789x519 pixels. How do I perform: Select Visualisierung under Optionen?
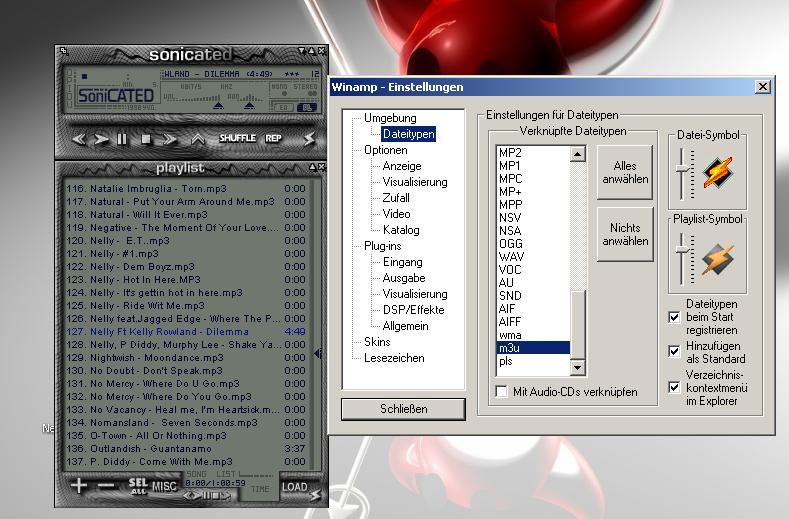[415, 182]
